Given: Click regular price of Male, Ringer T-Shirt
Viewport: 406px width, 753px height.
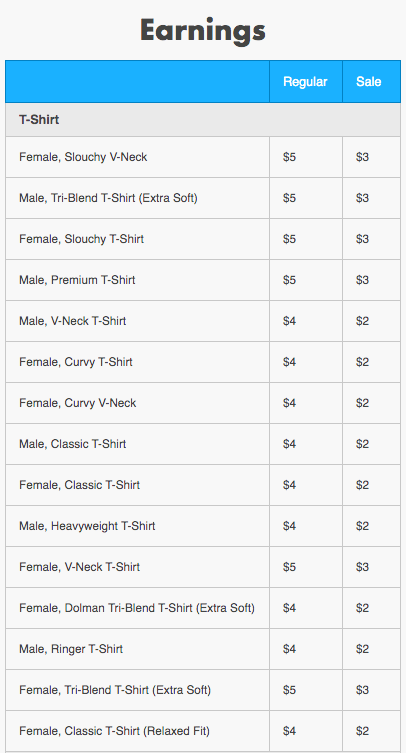Looking at the screenshot, I should coord(289,649).
